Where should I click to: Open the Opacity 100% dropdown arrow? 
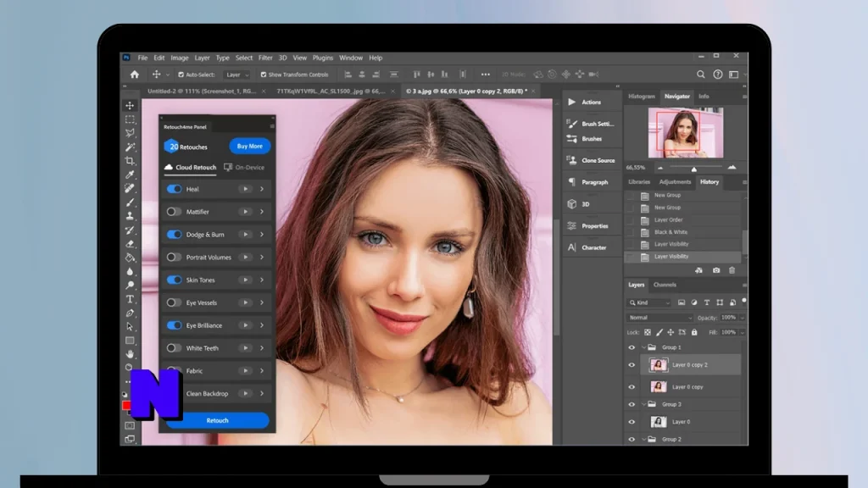[x=743, y=318]
